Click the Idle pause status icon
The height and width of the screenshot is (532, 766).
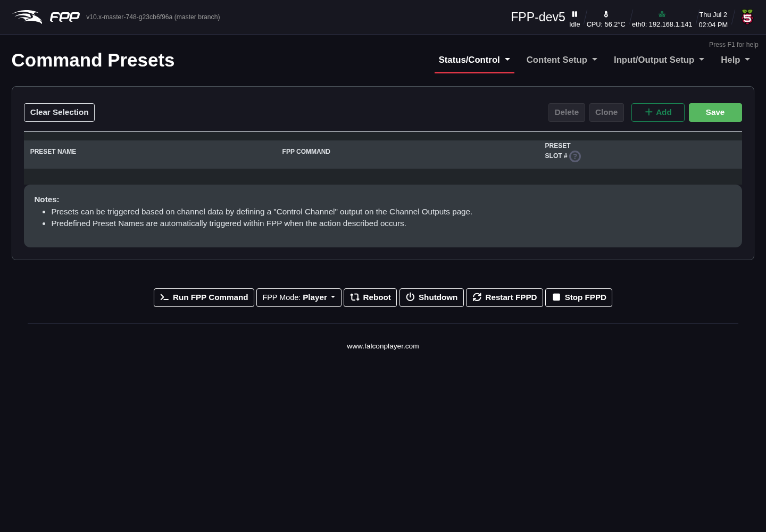(574, 14)
